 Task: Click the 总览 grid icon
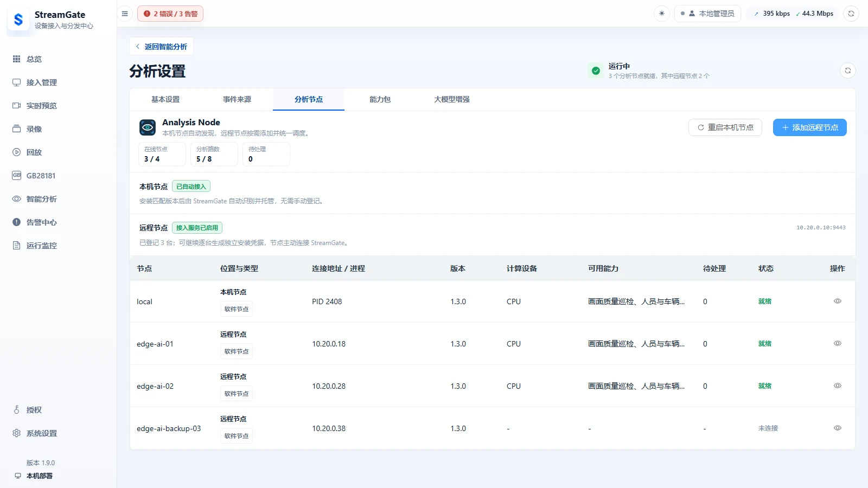[17, 59]
